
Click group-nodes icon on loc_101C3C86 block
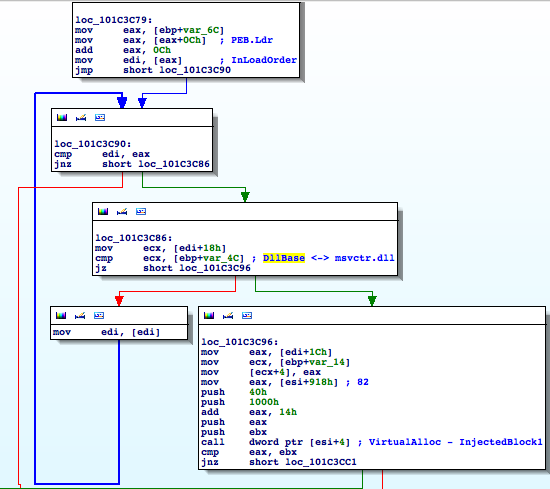tap(141, 212)
